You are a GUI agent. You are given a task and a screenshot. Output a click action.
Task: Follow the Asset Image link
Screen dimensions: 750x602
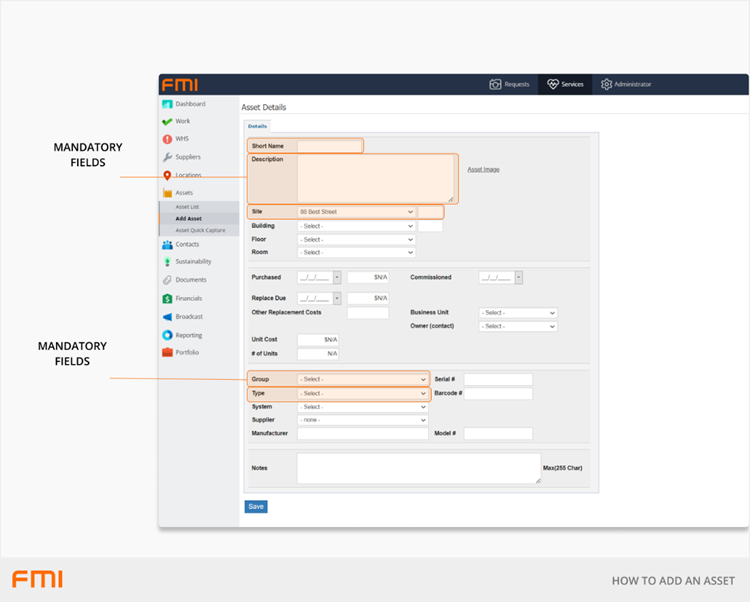coord(484,170)
